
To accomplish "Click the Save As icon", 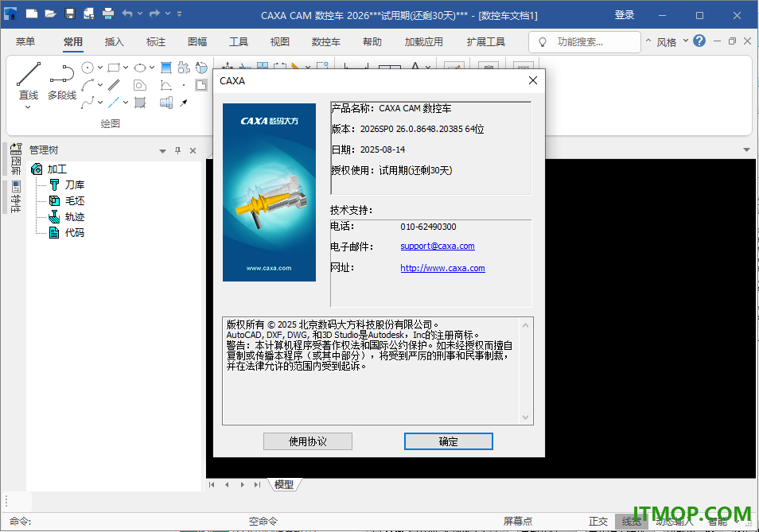I will click(88, 14).
